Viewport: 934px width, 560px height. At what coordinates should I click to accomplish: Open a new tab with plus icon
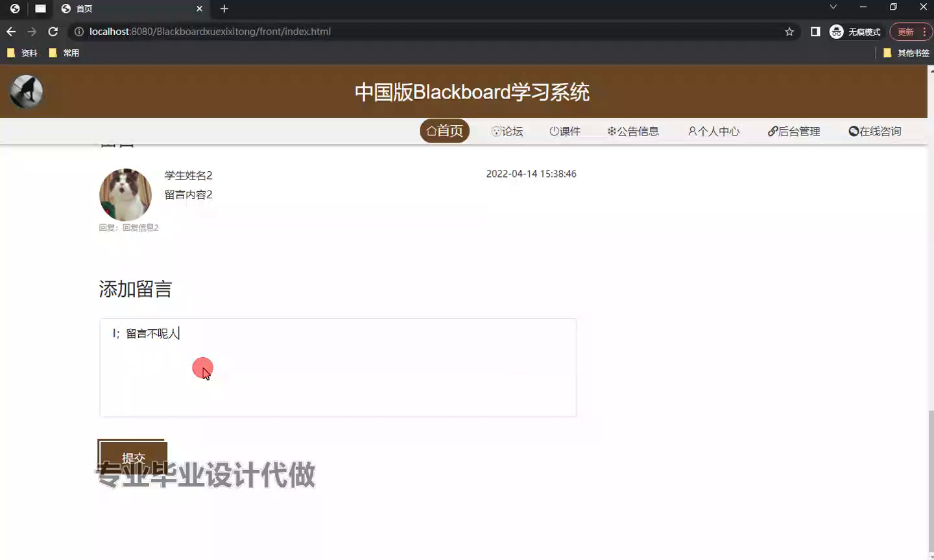(x=224, y=8)
